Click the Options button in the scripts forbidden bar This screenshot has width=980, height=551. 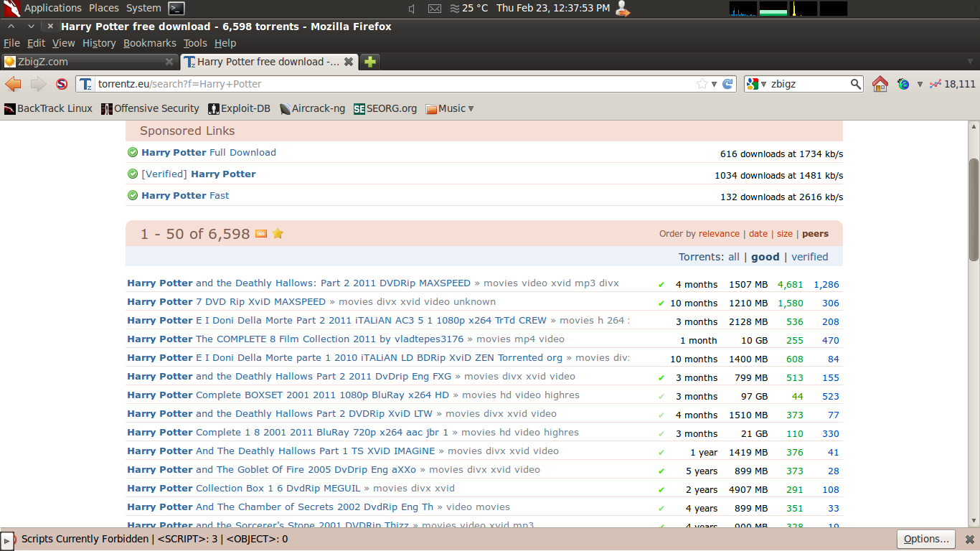[925, 539]
